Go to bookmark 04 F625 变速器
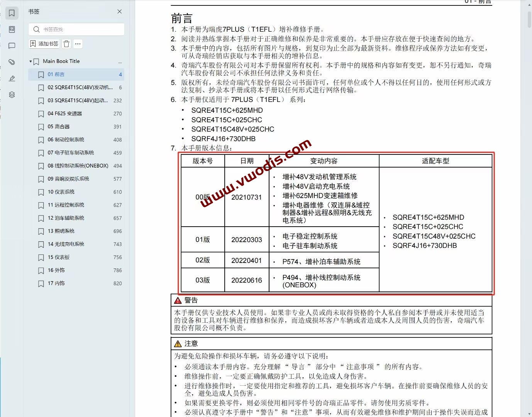Screen dimensions: 532x417 coord(76,114)
